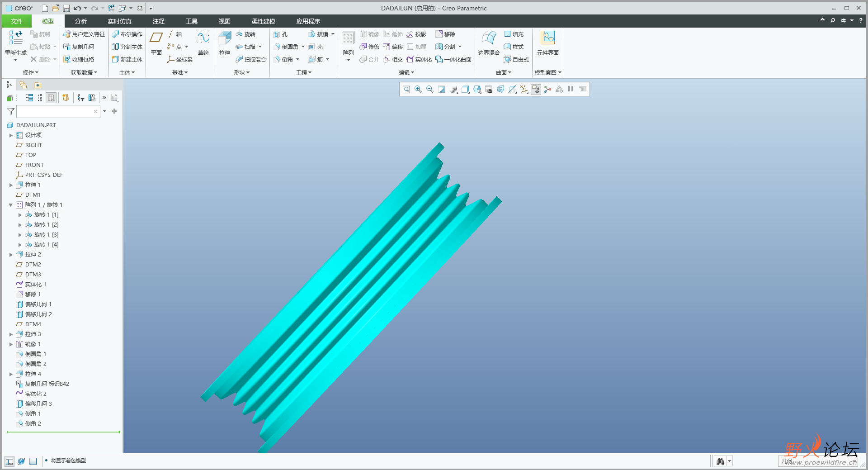
Task: Click the 一体化曲面 button
Action: point(453,59)
